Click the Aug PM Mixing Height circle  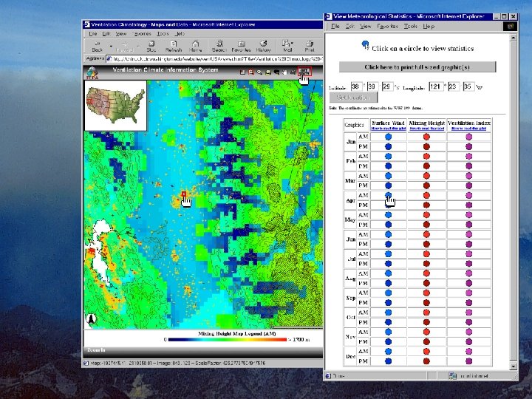(x=427, y=283)
